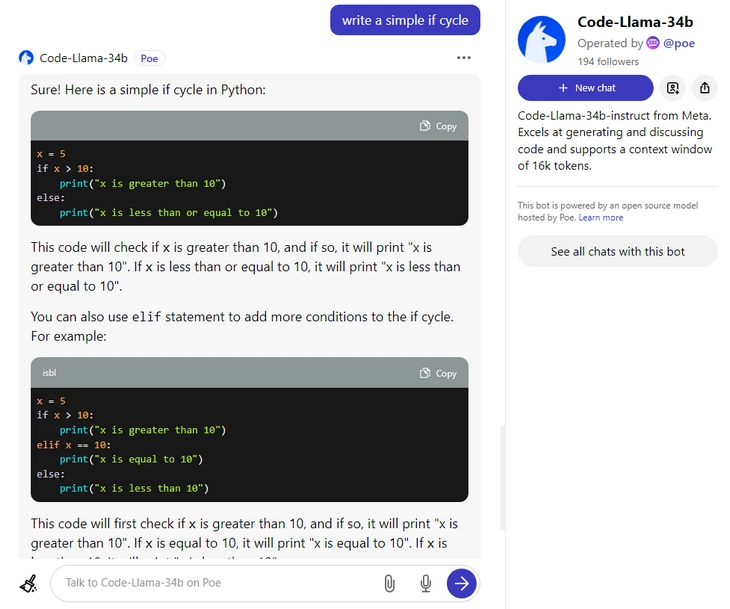The image size is (730, 609).
Task: Click the 'x is less than or equal to 10' print line
Action: point(169,213)
